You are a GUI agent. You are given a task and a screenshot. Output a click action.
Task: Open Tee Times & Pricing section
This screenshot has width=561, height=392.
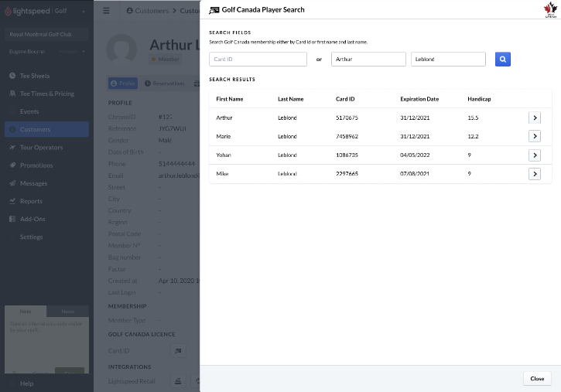pos(46,94)
